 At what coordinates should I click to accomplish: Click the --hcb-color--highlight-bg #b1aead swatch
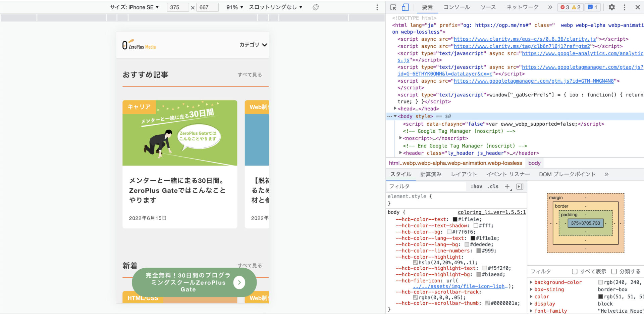(x=479, y=274)
